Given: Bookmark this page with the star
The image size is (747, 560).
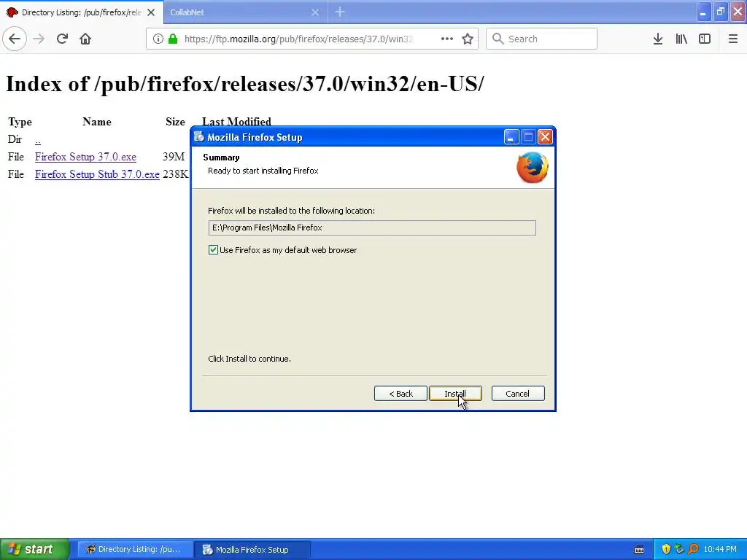Looking at the screenshot, I should 468,39.
